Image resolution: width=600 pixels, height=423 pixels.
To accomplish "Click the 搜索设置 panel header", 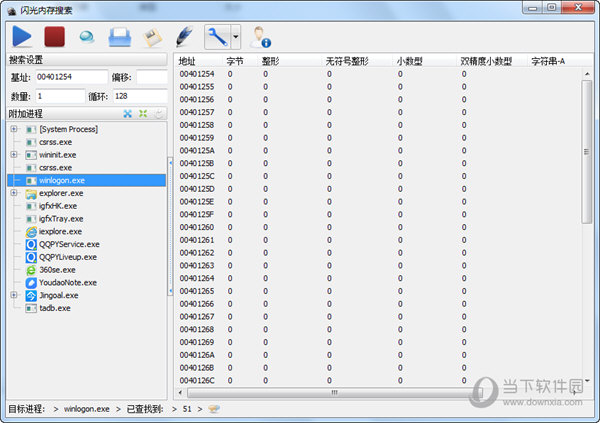I will [x=87, y=60].
